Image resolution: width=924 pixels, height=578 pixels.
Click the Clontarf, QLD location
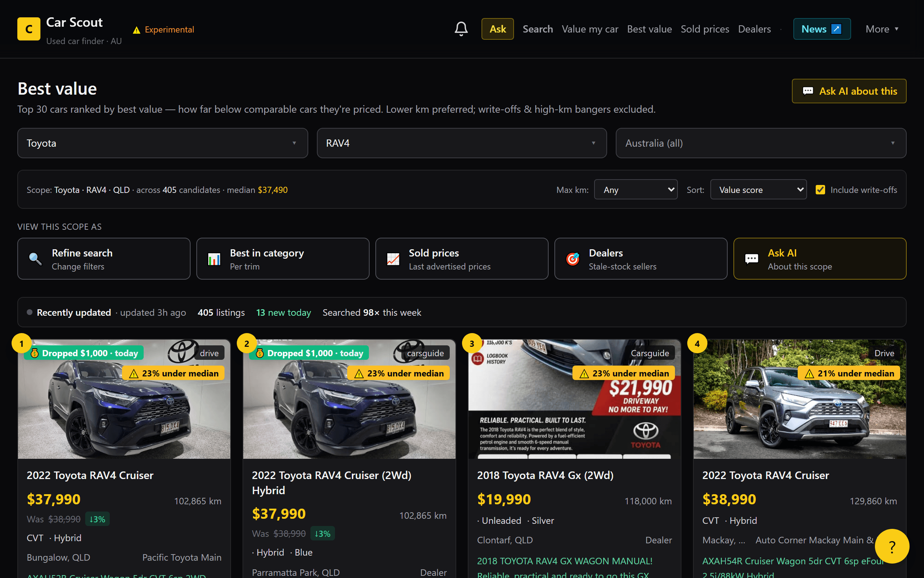pos(505,540)
